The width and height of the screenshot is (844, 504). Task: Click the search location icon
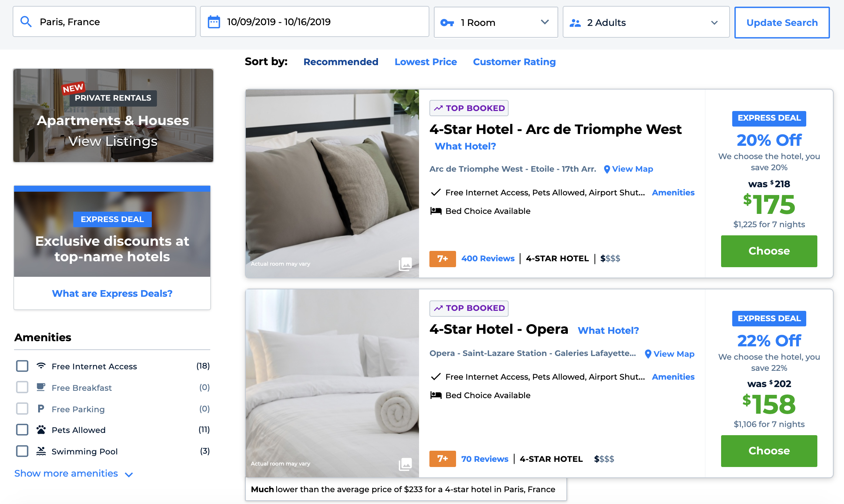pyautogui.click(x=26, y=22)
